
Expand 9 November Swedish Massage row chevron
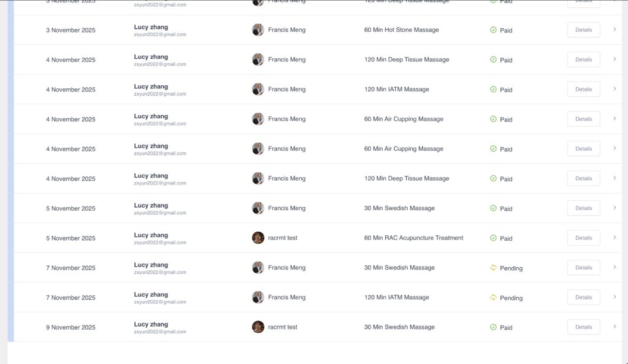tap(615, 327)
